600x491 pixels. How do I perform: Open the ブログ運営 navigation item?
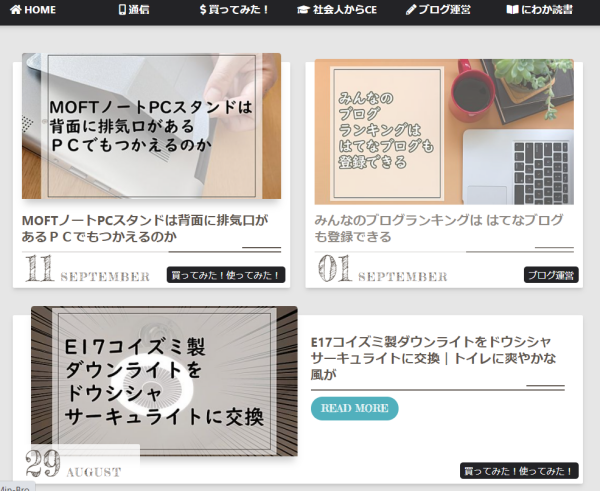(x=438, y=10)
